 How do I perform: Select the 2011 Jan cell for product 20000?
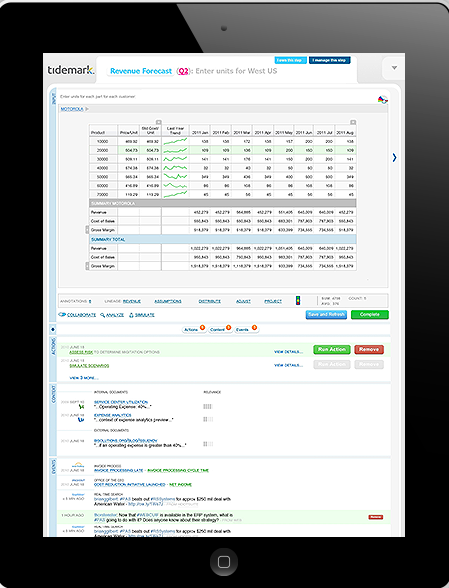pos(200,150)
